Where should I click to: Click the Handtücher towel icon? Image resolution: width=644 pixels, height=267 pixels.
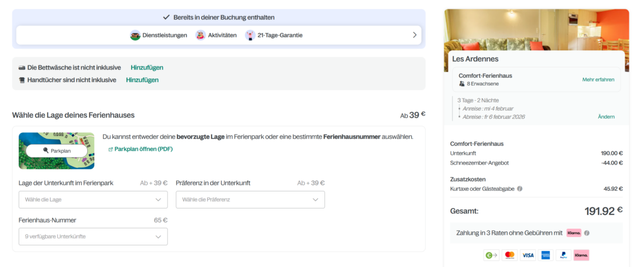click(x=22, y=80)
